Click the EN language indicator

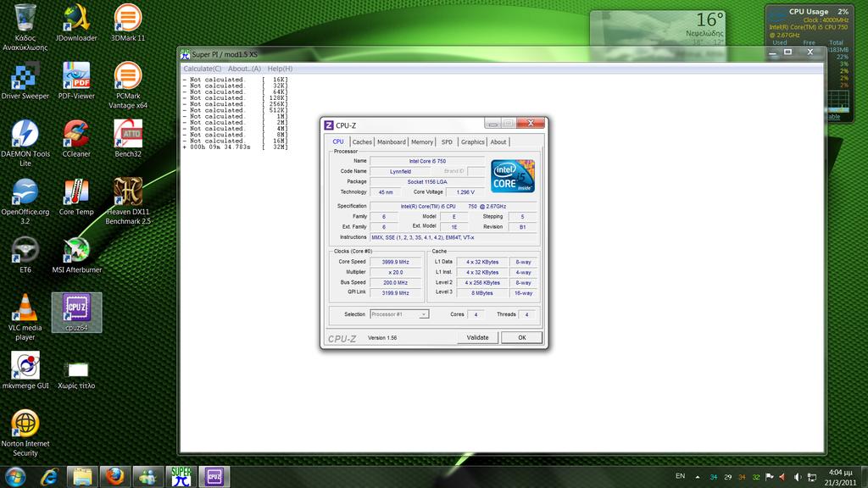coord(681,476)
